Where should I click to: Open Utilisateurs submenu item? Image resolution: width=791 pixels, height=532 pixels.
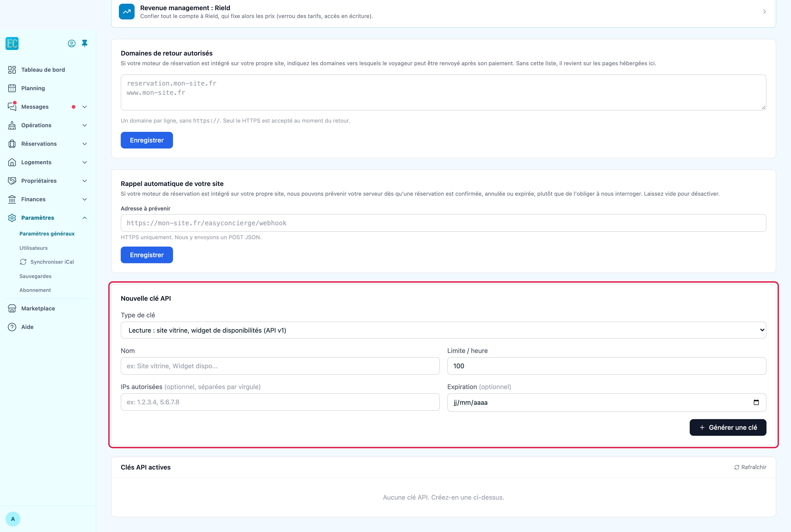coord(34,248)
